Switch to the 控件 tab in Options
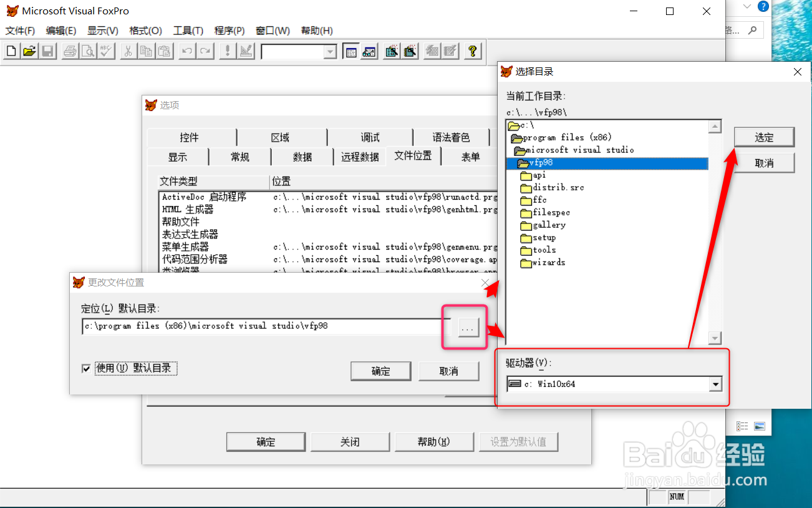 pos(190,137)
